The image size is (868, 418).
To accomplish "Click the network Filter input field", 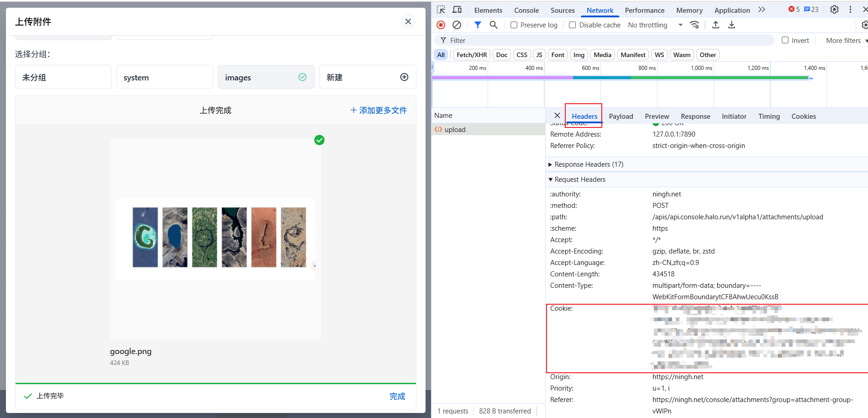I will pos(605,40).
